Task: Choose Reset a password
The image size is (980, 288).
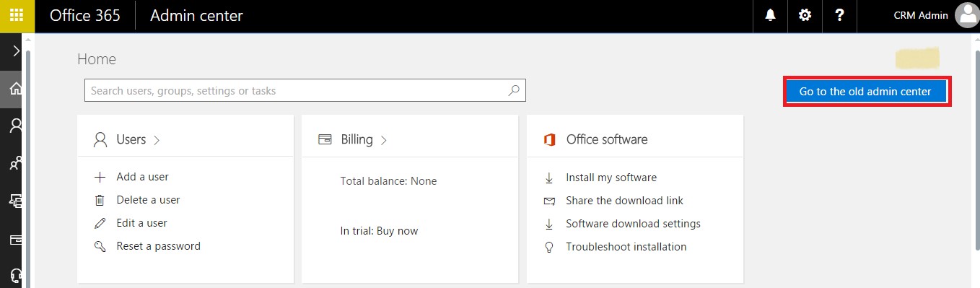Action: coord(158,246)
